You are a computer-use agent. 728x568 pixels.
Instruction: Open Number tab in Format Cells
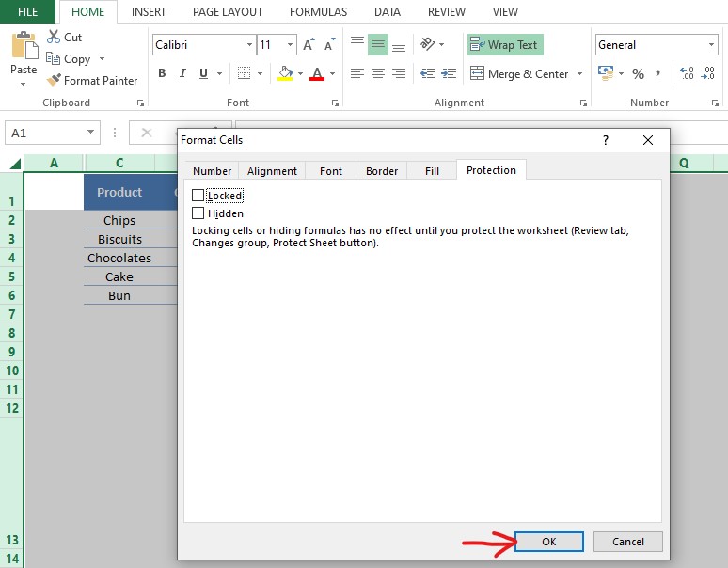tap(212, 171)
